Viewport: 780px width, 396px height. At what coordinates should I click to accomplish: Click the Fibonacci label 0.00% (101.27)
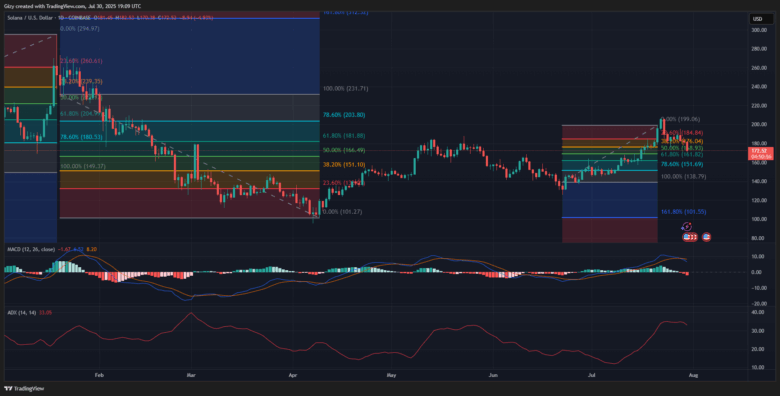(342, 212)
